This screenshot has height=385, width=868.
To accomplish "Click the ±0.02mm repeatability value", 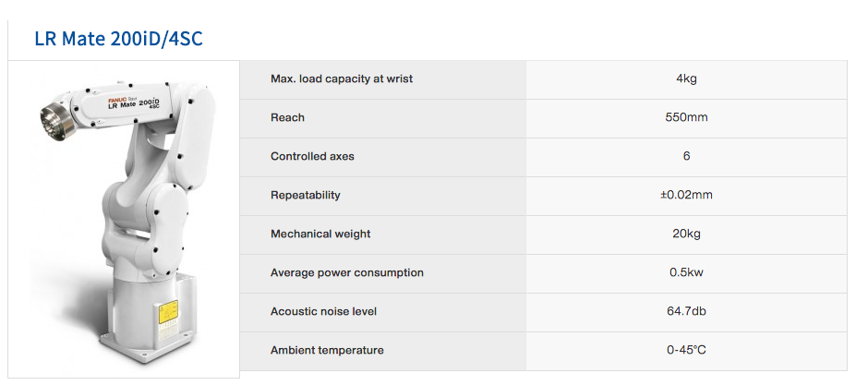I will click(x=686, y=195).
